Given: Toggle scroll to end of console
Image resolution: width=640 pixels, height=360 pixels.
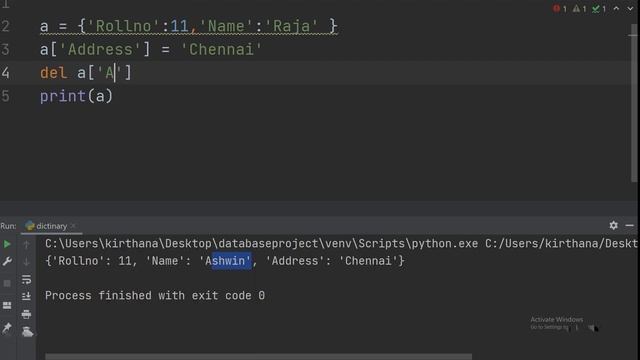Looking at the screenshot, I should point(27,296).
